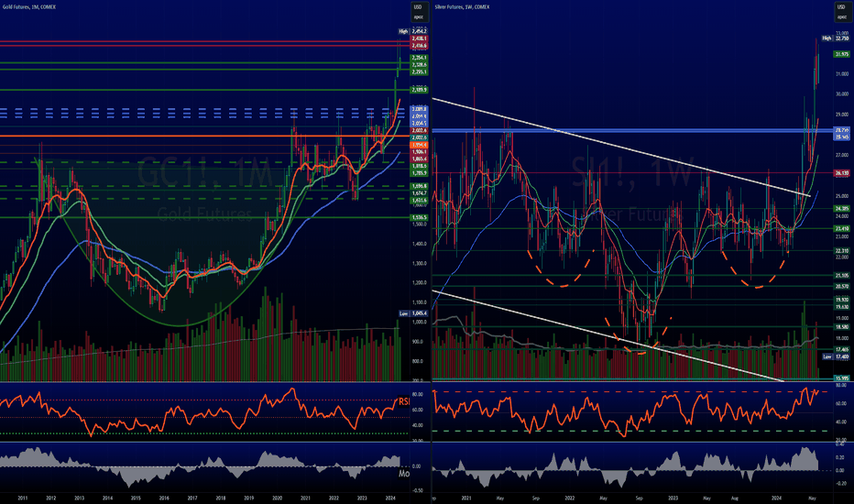Image resolution: width=854 pixels, height=504 pixels.
Task: Select the High 2,454.2 price label on gold chart
Action: pyautogui.click(x=412, y=31)
